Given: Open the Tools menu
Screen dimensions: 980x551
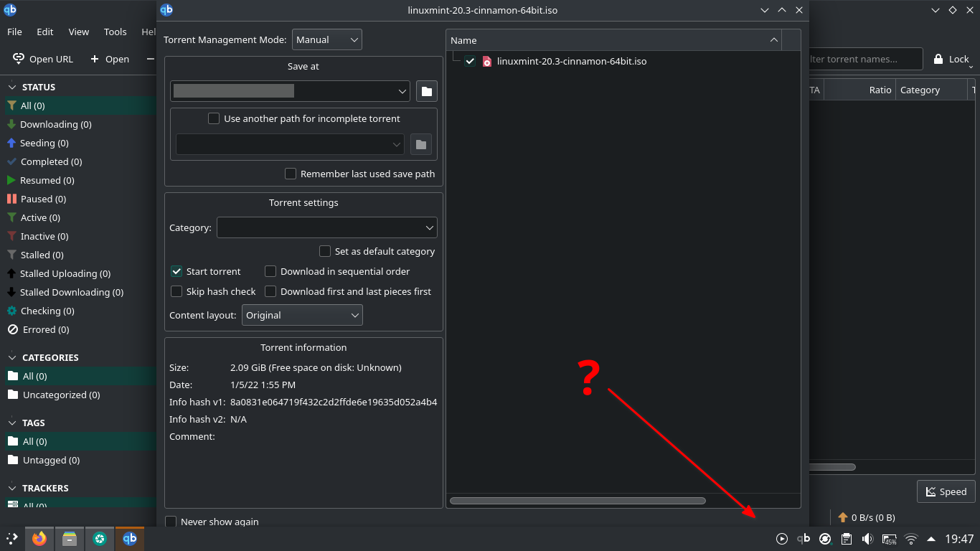Looking at the screenshot, I should (115, 32).
